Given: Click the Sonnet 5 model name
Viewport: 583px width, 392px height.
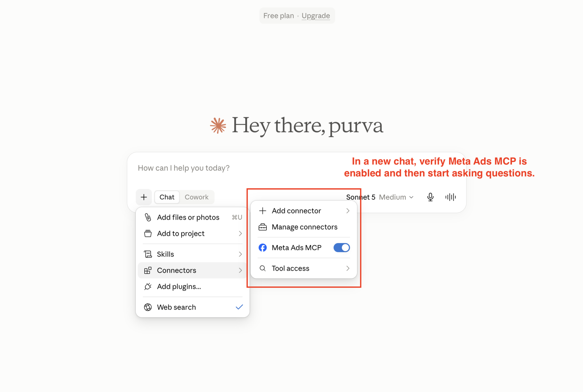Looking at the screenshot, I should (361, 197).
